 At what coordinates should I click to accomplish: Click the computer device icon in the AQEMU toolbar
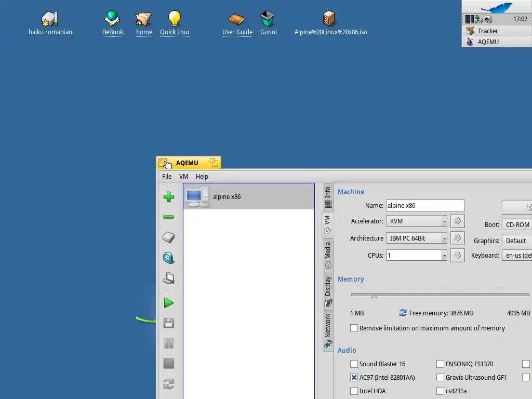click(x=169, y=278)
